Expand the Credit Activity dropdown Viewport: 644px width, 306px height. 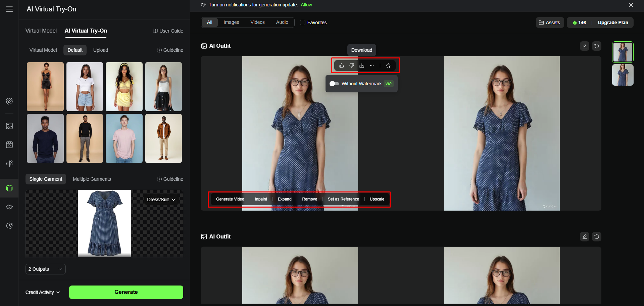coord(43,292)
